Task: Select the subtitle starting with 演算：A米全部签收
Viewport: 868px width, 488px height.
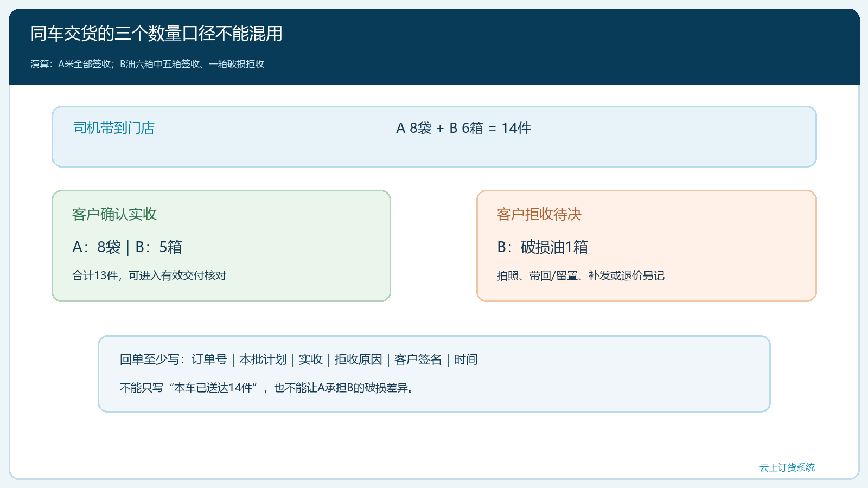Action: click(x=147, y=64)
